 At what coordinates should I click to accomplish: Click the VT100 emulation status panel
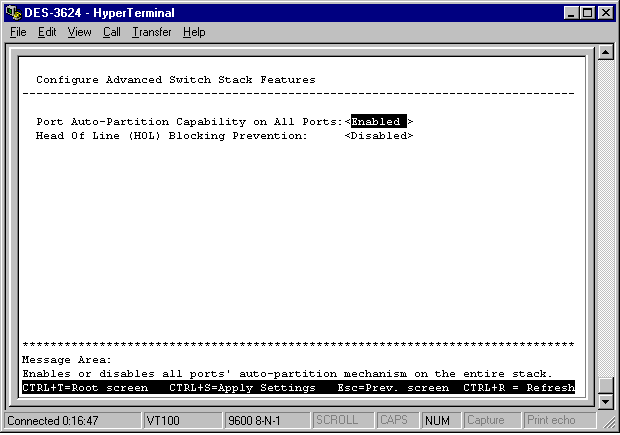point(181,421)
